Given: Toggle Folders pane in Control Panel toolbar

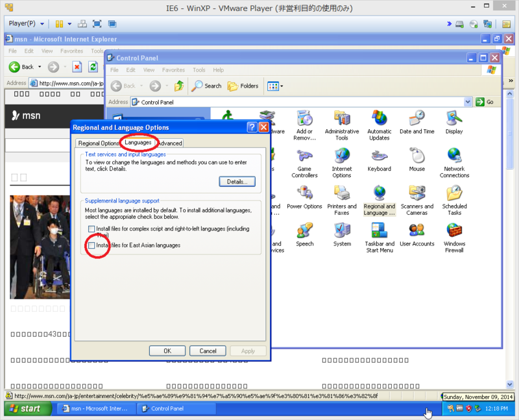Looking at the screenshot, I should pyautogui.click(x=243, y=86).
